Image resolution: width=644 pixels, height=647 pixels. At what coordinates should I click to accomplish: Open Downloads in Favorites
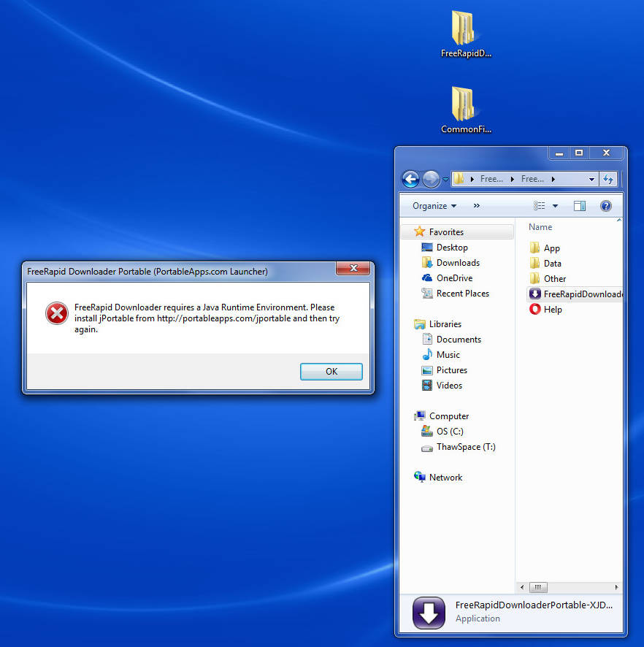pyautogui.click(x=458, y=263)
